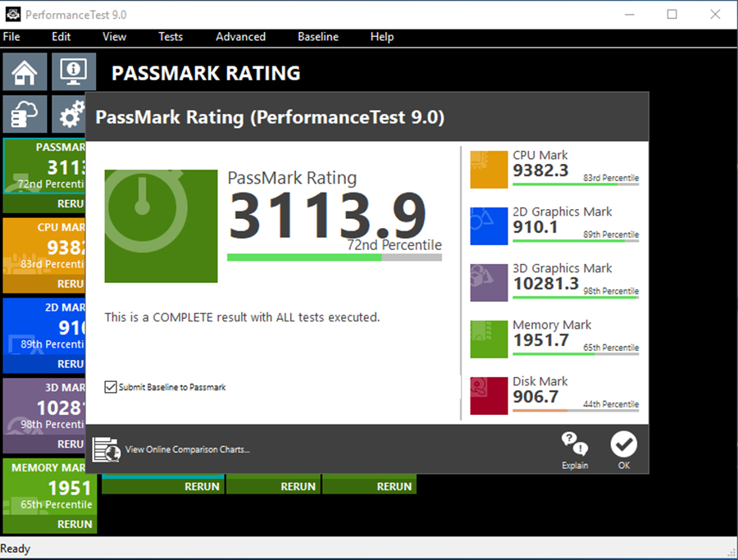Open the Advanced menu
This screenshot has width=738, height=560.
point(240,37)
